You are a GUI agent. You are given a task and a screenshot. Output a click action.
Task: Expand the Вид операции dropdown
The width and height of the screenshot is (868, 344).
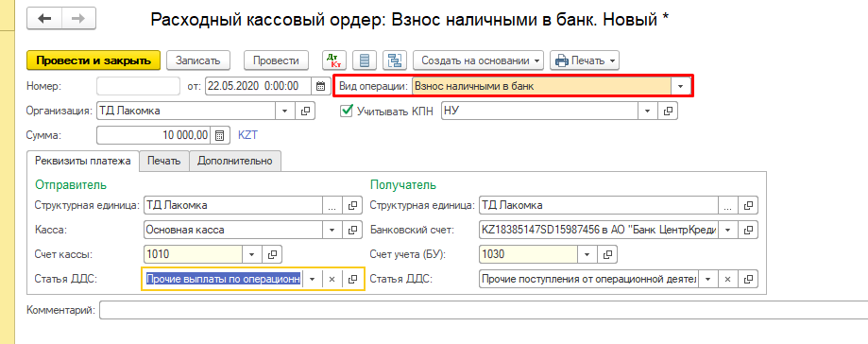(x=680, y=86)
